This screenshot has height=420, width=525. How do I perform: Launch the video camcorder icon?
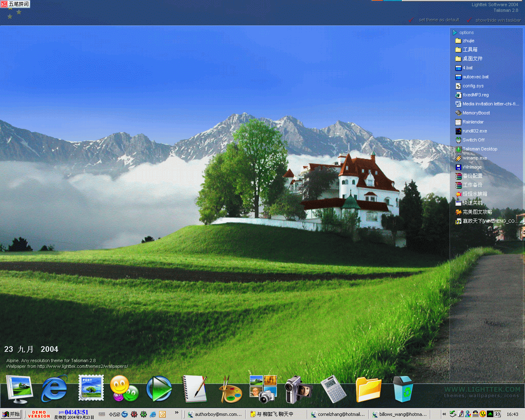(x=299, y=389)
